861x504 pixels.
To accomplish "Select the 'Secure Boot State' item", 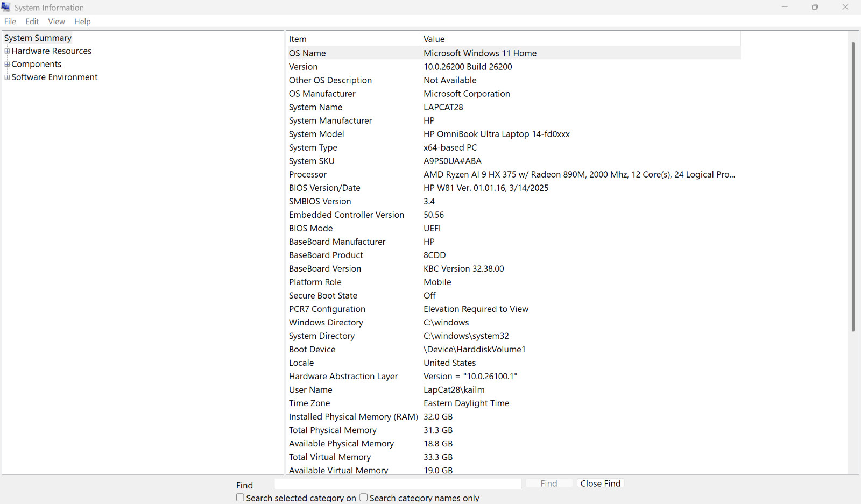I will tap(323, 295).
